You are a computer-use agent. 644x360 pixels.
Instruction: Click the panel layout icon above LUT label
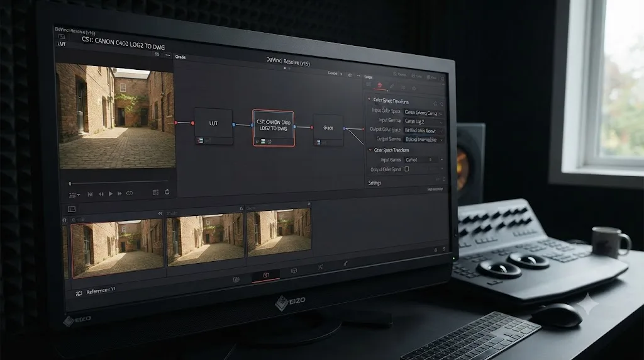(x=62, y=37)
